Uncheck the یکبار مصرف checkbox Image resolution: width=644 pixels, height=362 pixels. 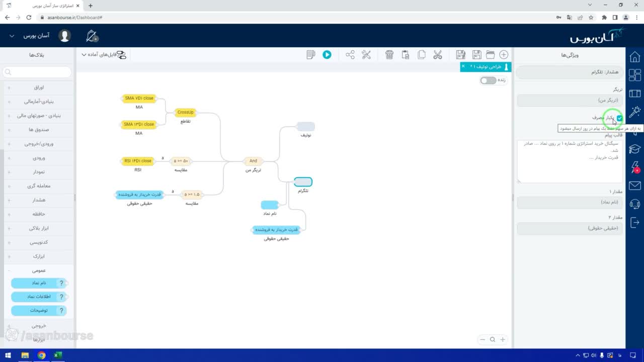pos(619,118)
